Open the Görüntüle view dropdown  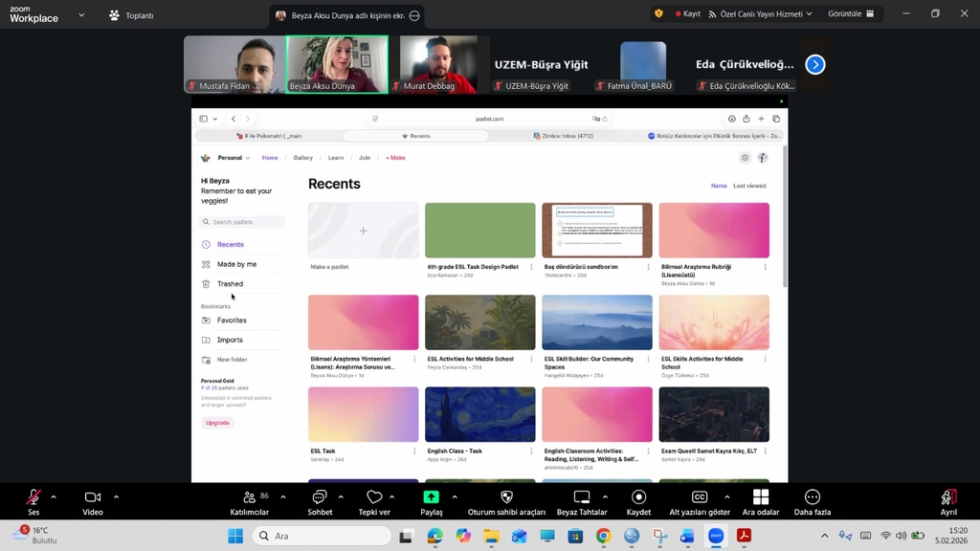(851, 14)
